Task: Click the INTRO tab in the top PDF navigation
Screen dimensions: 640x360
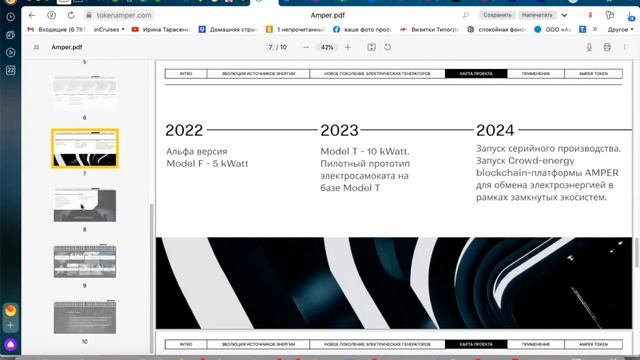Action: point(186,74)
